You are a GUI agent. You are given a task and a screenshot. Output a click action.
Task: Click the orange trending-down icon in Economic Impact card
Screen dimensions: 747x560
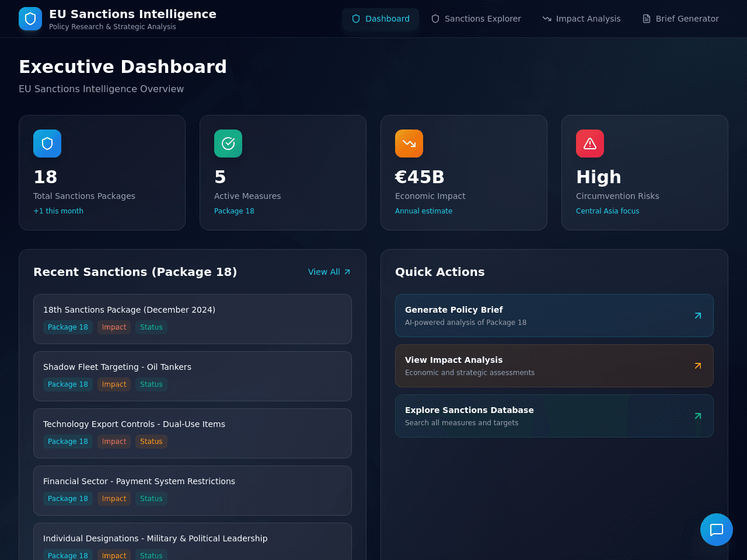click(x=409, y=143)
